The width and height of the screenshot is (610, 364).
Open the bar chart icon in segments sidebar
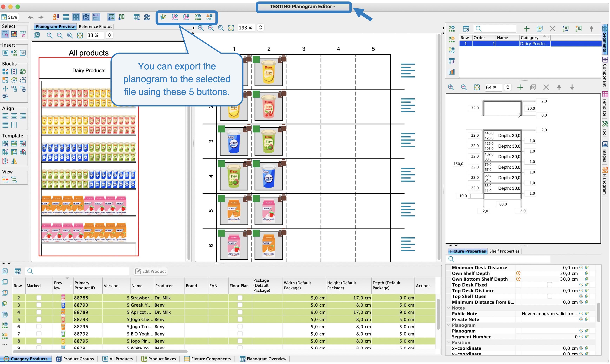click(x=451, y=71)
